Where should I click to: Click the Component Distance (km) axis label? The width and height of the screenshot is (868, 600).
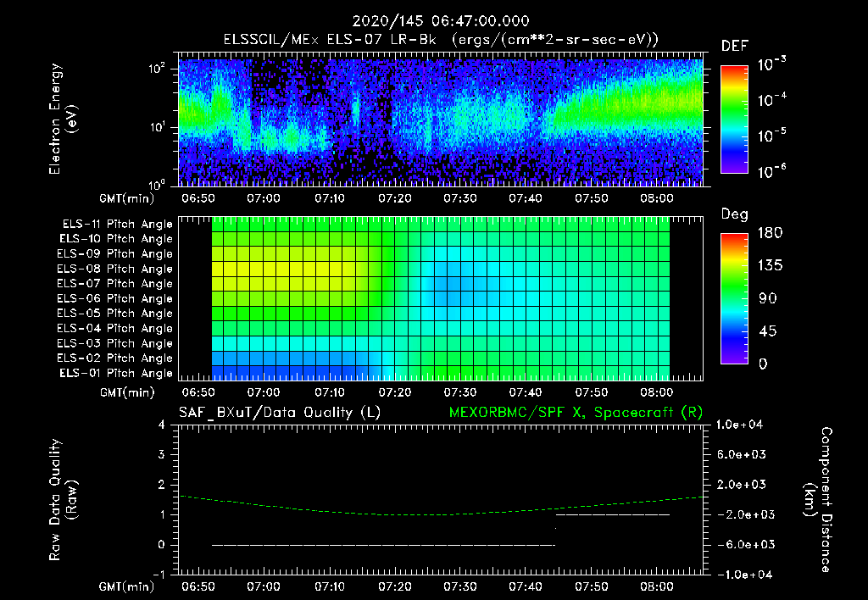click(819, 499)
